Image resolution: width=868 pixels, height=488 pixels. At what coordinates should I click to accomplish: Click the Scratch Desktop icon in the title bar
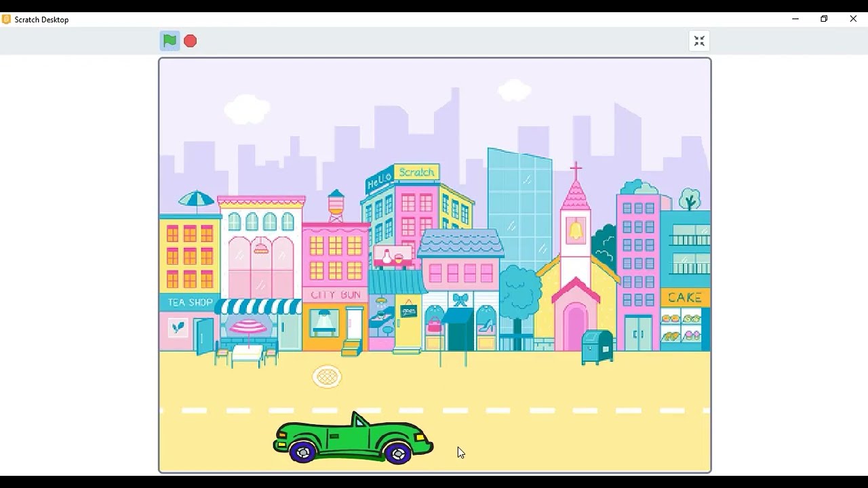[7, 20]
